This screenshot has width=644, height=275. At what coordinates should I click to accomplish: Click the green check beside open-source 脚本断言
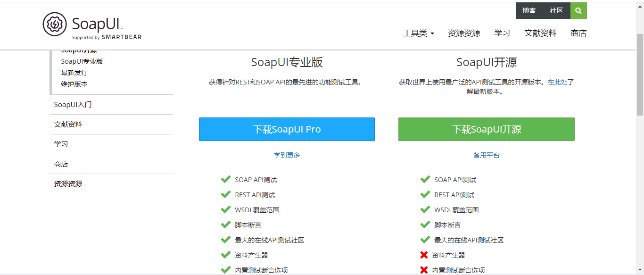point(425,225)
